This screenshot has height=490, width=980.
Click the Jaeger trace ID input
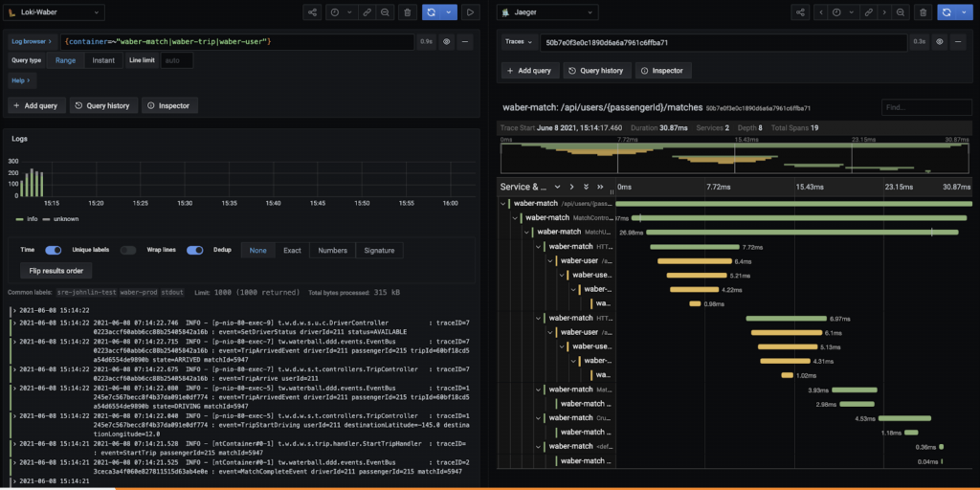(724, 42)
